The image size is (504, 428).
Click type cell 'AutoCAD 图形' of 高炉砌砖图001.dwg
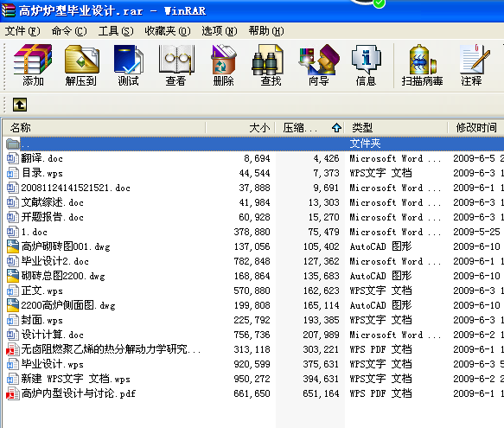[380, 246]
